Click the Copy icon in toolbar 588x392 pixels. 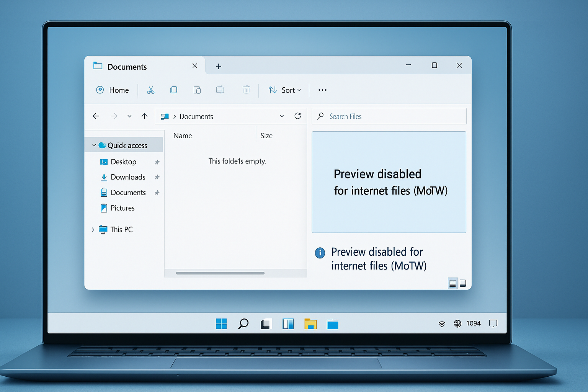click(x=173, y=90)
